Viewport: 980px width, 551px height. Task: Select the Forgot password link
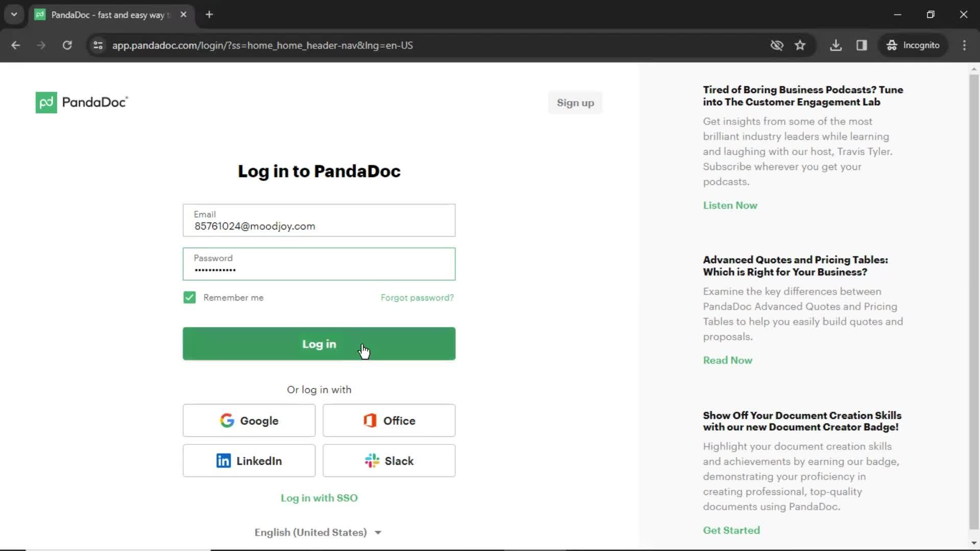pyautogui.click(x=418, y=297)
